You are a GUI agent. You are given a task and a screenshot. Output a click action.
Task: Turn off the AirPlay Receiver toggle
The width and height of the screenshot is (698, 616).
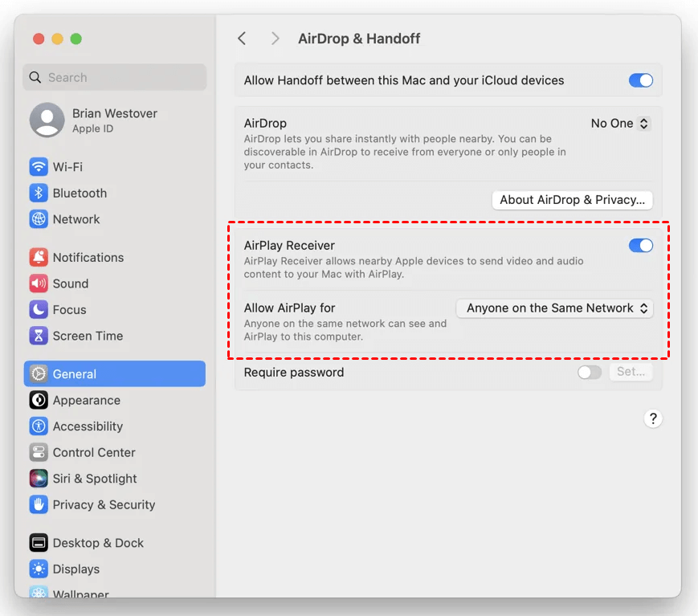click(640, 246)
